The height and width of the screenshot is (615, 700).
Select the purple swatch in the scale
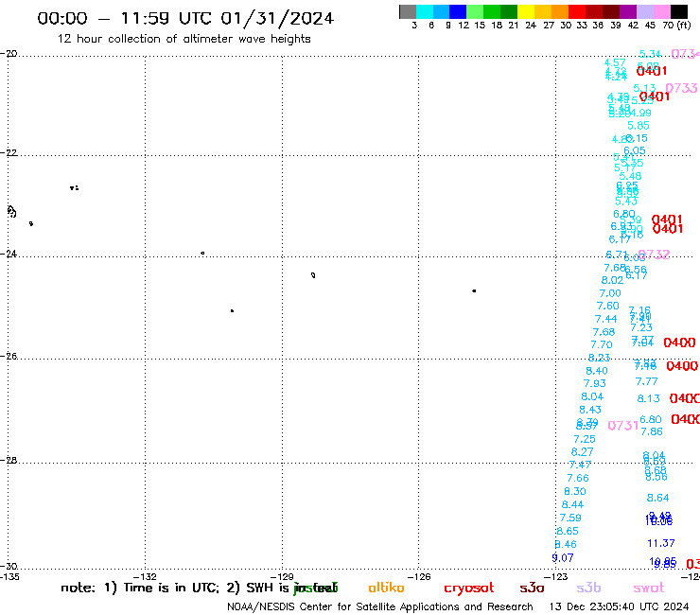click(628, 11)
